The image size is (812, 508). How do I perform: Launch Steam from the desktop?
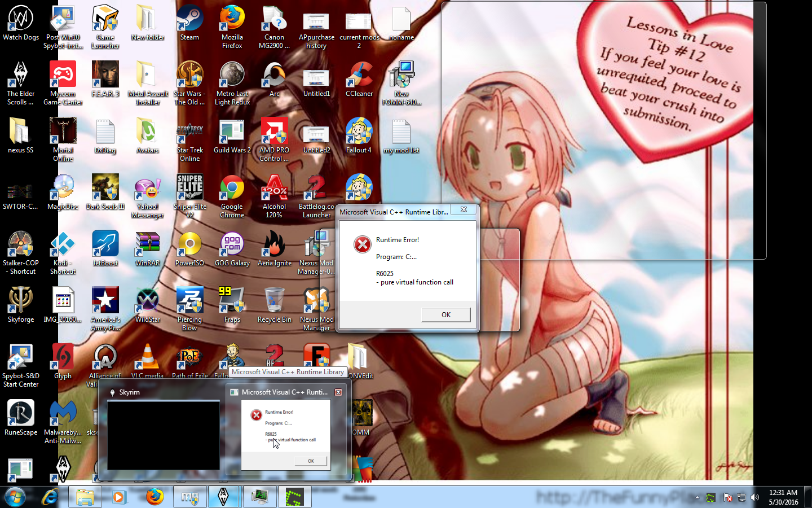[x=189, y=23]
